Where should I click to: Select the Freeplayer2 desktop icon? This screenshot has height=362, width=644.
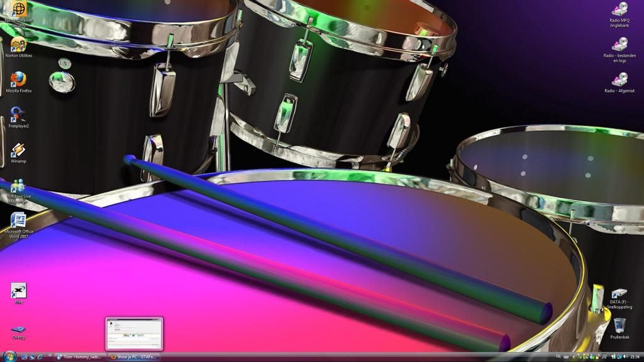18,118
